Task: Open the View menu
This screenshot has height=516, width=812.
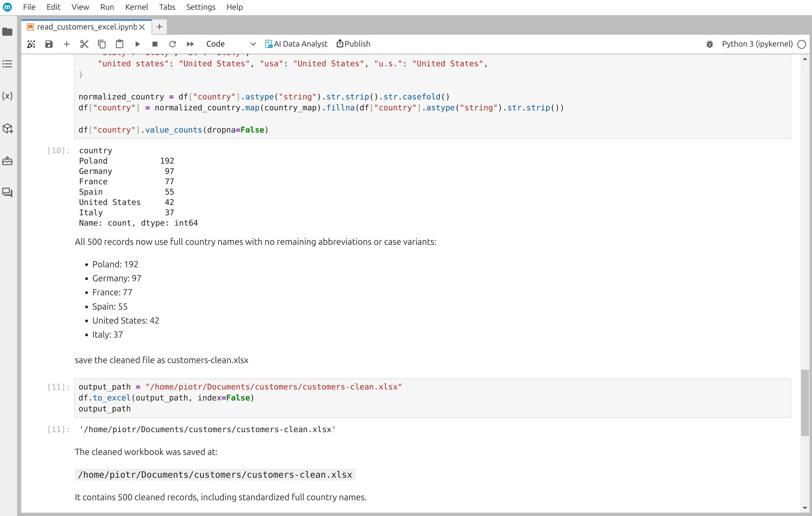Action: pyautogui.click(x=80, y=7)
